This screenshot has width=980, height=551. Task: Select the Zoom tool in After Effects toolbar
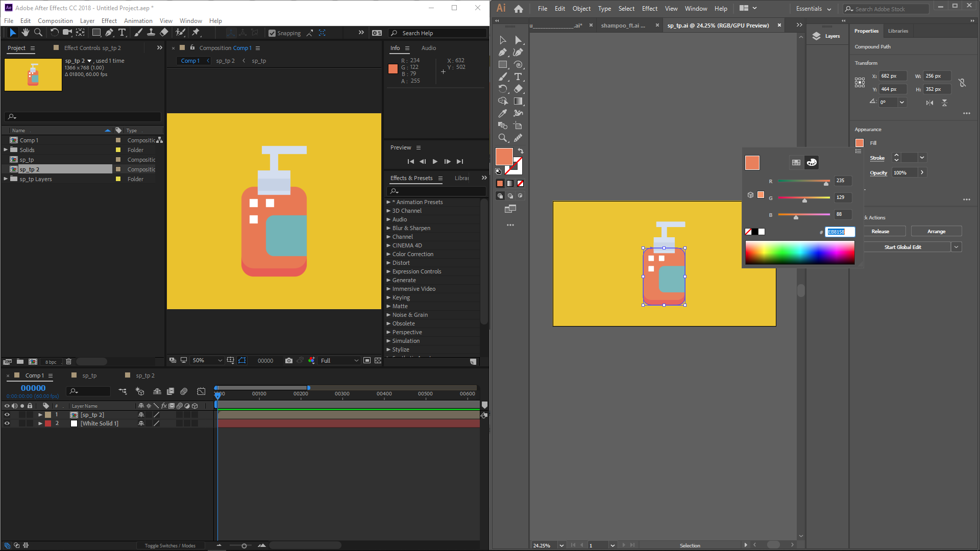tap(38, 33)
